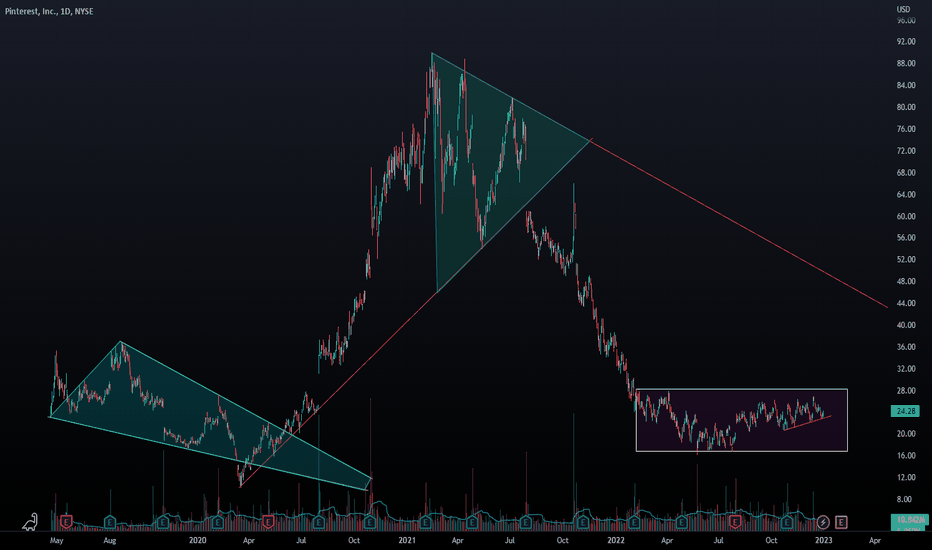Click the 2023 label on the time axis
The width and height of the screenshot is (932, 550).
(823, 540)
